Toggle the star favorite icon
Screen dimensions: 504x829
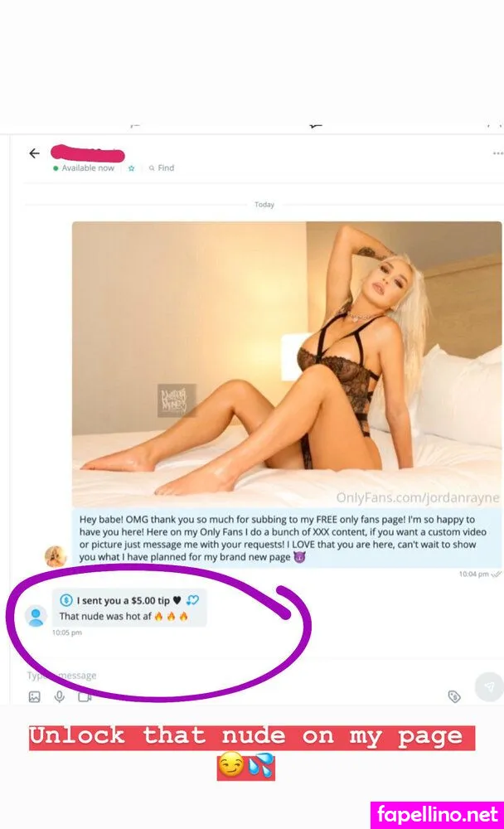click(x=131, y=168)
